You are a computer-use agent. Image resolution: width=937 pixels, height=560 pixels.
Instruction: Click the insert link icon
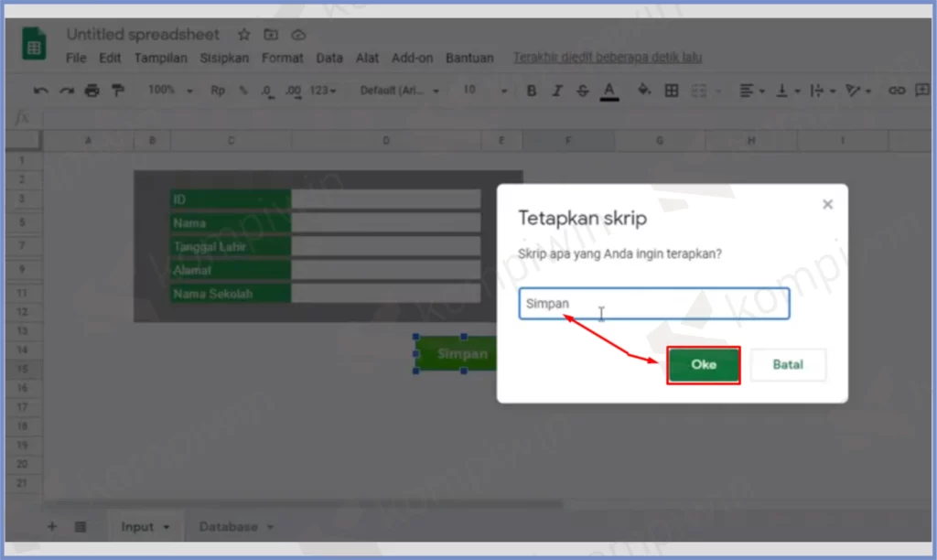[897, 91]
